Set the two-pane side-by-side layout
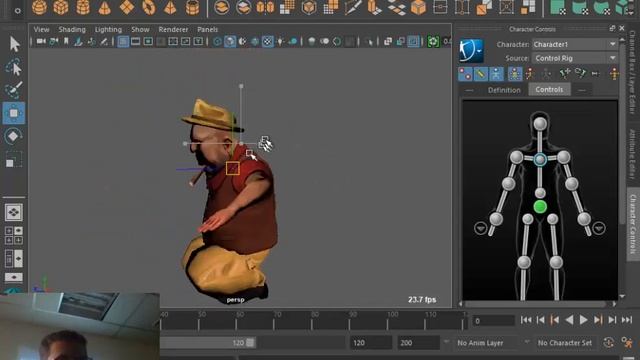 pos(13,259)
